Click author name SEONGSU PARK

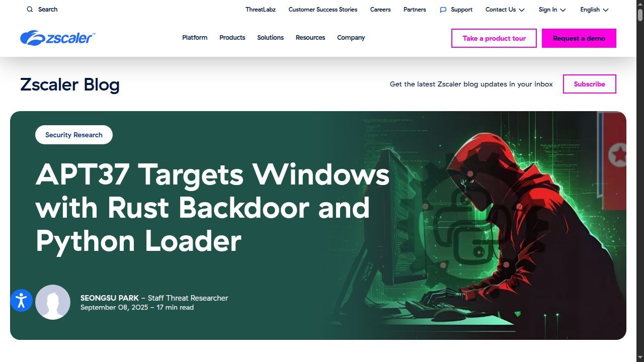tap(110, 298)
